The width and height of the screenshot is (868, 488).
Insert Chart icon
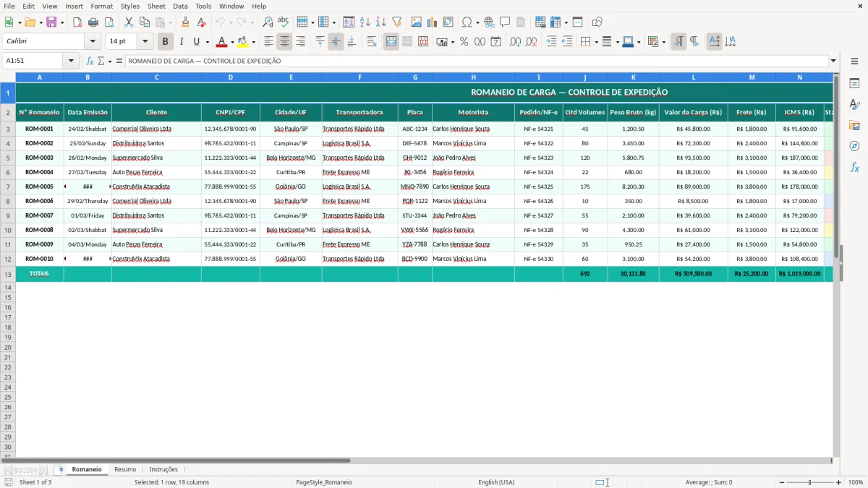[x=433, y=22]
